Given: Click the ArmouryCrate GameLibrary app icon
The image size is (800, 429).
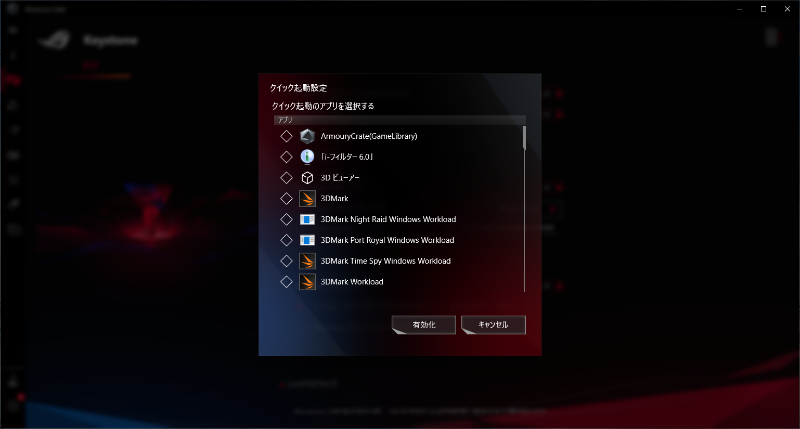Looking at the screenshot, I should (307, 136).
